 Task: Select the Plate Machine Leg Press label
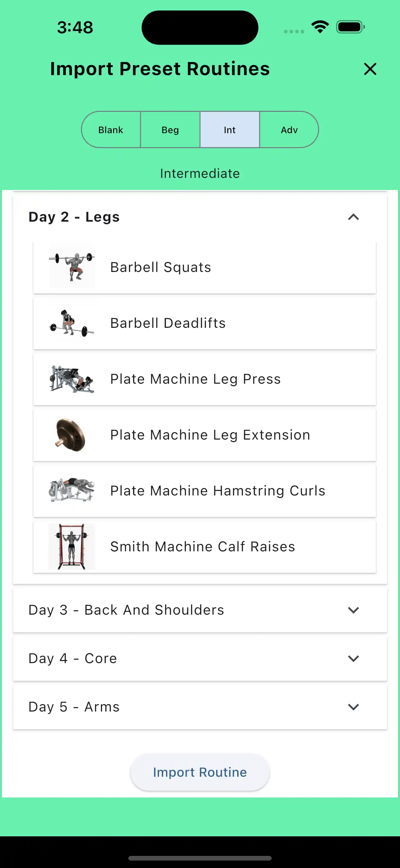195,379
